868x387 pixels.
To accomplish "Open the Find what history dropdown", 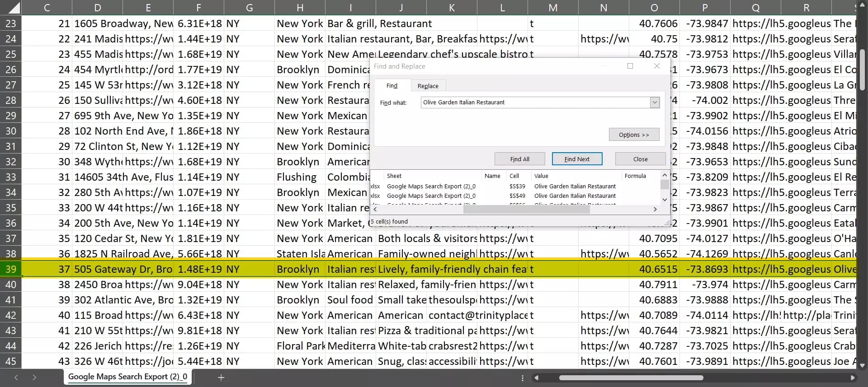I will tap(654, 103).
